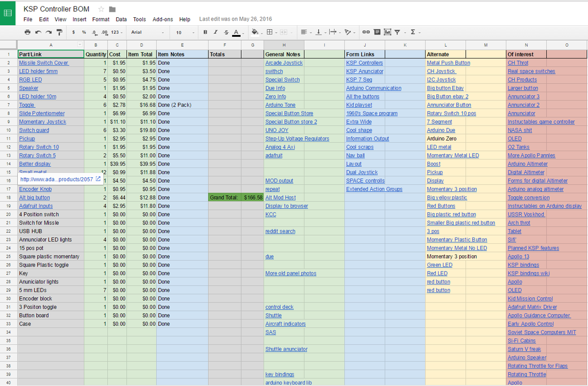588x386 pixels.
Task: Open the File menu
Action: coord(28,20)
